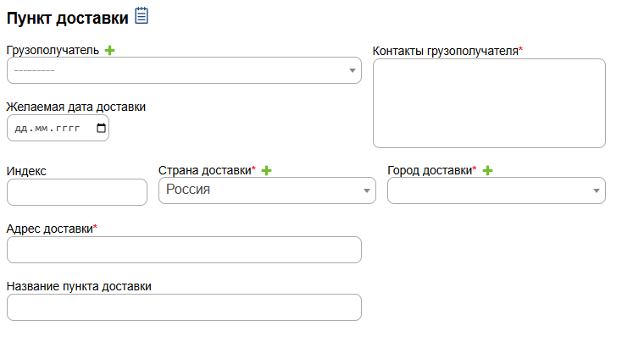The width and height of the screenshot is (622, 364).
Task: Click green plus next to Город доставки
Action: (487, 170)
